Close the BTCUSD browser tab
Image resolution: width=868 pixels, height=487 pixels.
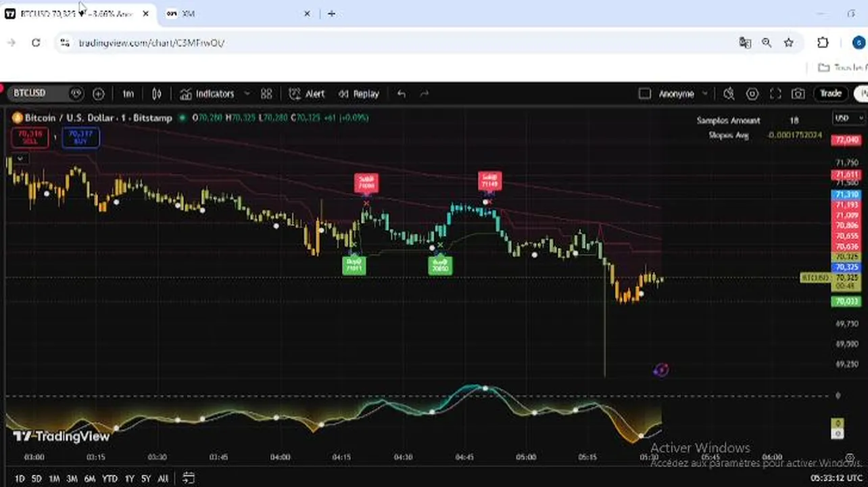click(x=145, y=14)
